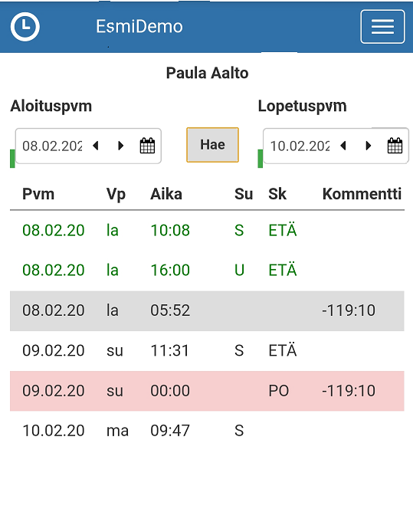
Task: Open the hamburger menu
Action: tap(382, 27)
